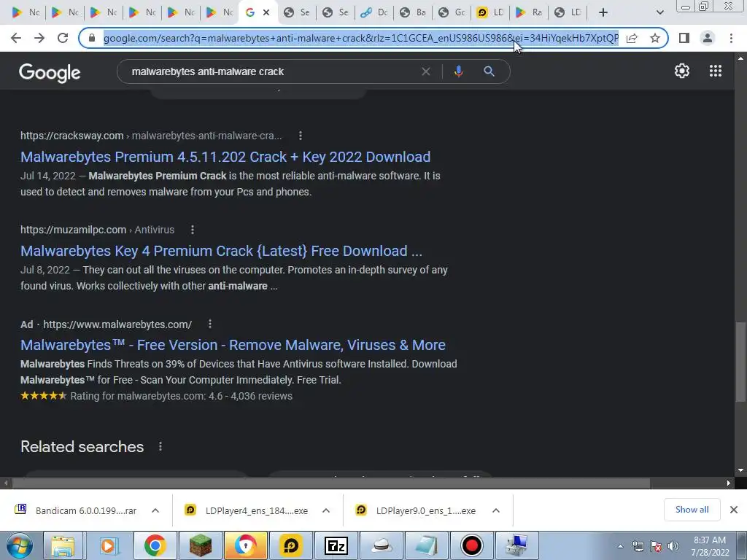Click the vertical scrollbar down arrow
The width and height of the screenshot is (747, 560).
(740, 470)
